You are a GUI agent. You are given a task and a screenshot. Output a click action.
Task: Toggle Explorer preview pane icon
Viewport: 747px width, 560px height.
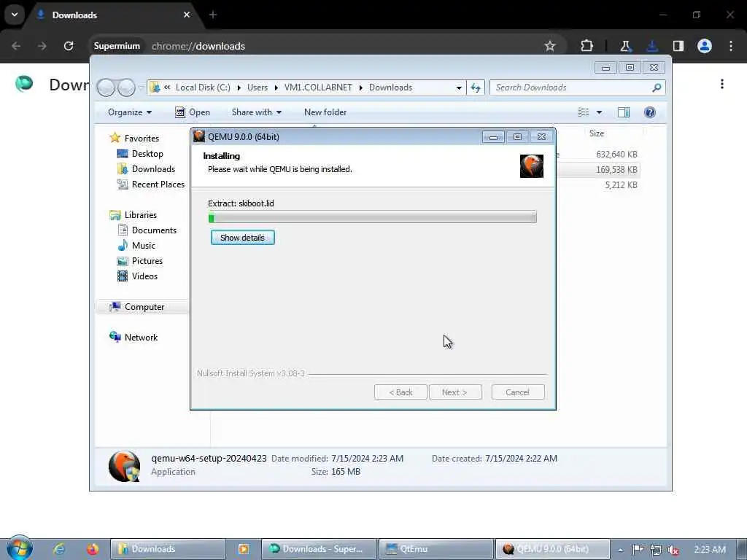coord(623,112)
